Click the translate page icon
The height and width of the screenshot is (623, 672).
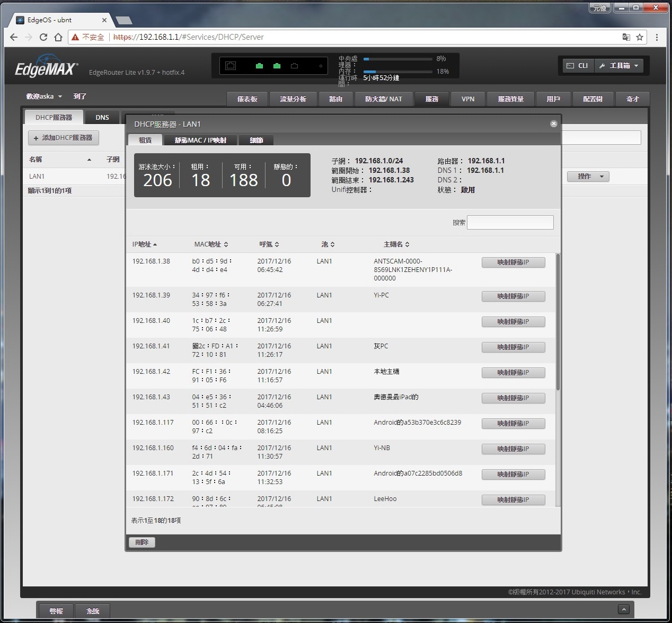626,37
